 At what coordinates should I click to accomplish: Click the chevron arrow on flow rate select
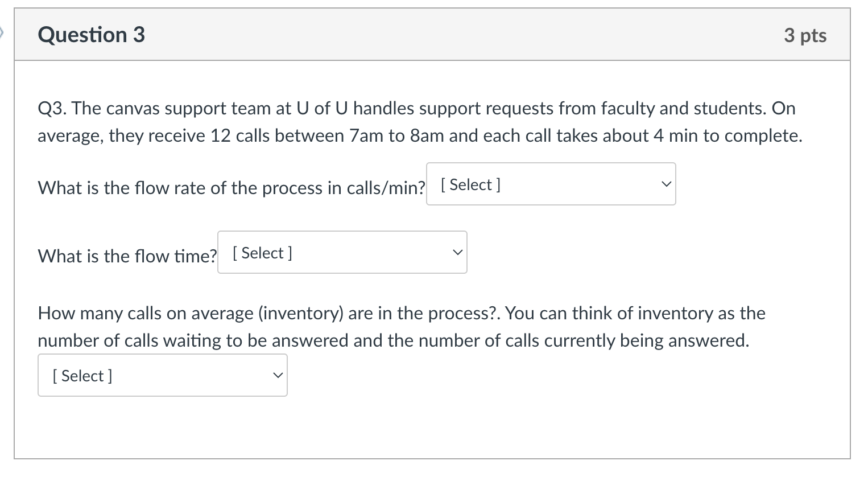[x=666, y=184]
